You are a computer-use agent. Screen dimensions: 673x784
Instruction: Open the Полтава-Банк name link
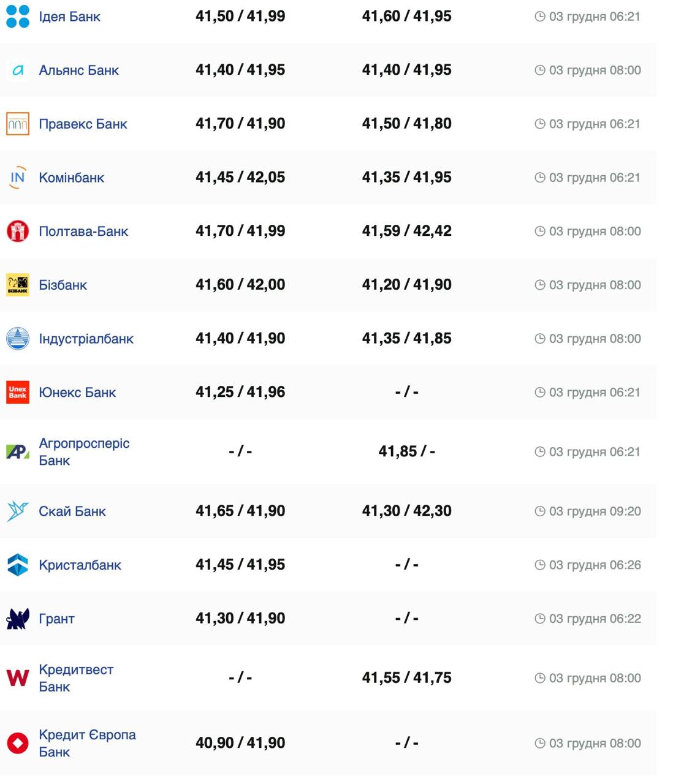coord(83,232)
